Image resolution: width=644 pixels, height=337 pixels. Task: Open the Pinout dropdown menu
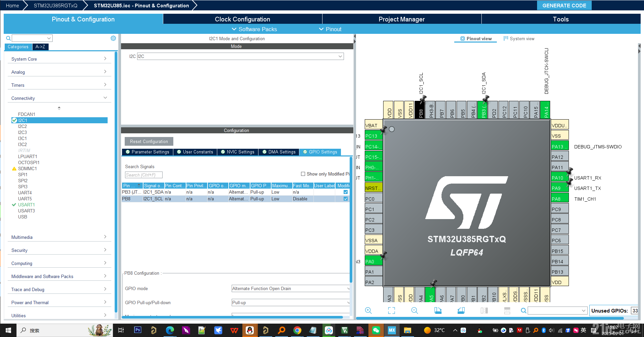(330, 29)
